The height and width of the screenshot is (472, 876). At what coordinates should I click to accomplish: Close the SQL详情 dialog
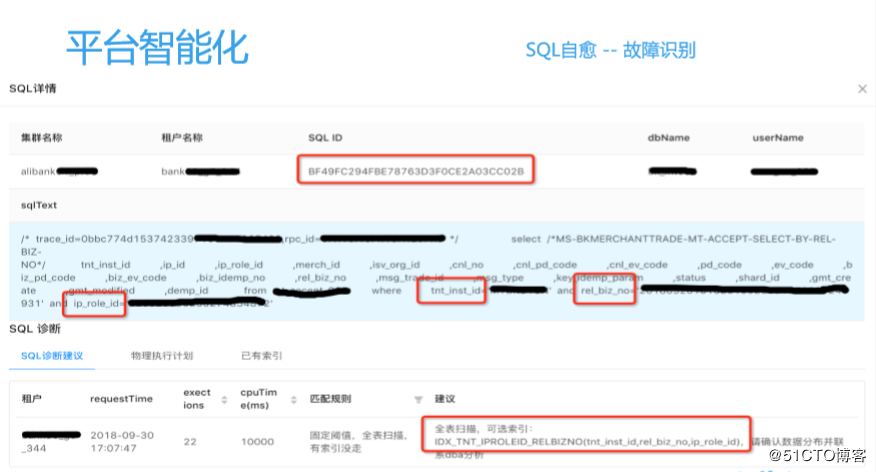click(x=862, y=89)
